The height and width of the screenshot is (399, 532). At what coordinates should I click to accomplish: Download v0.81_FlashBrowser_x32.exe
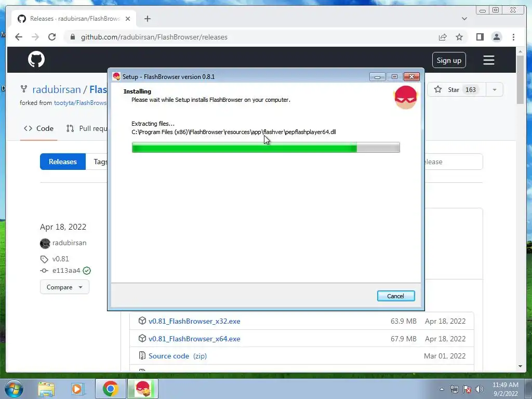pyautogui.click(x=194, y=321)
